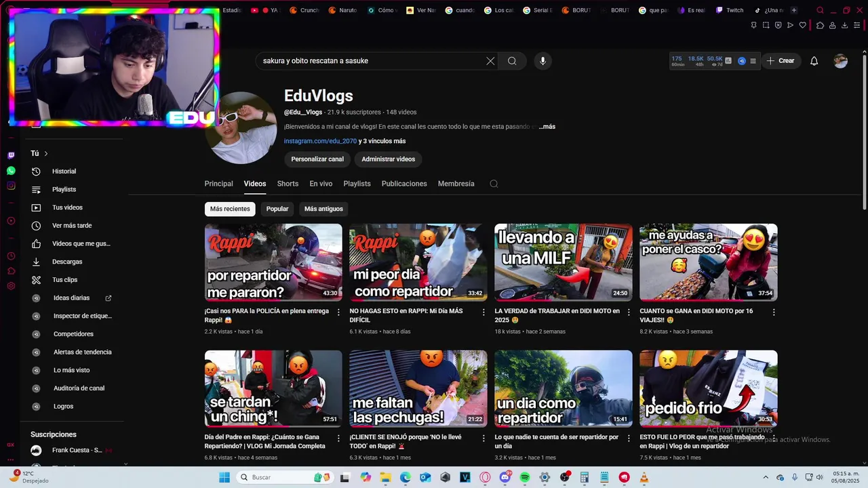The width and height of the screenshot is (868, 488).
Task: Sort videos by Más antiguos
Action: pos(323,209)
